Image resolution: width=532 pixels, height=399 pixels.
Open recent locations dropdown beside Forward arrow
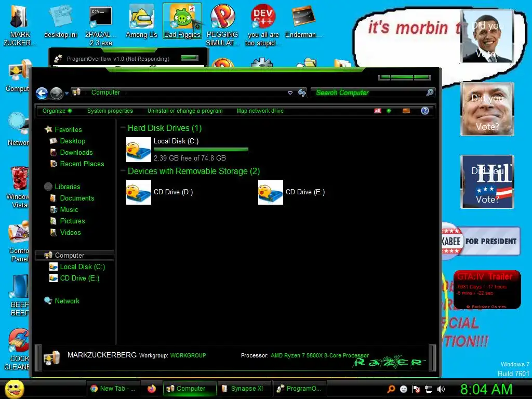[67, 94]
